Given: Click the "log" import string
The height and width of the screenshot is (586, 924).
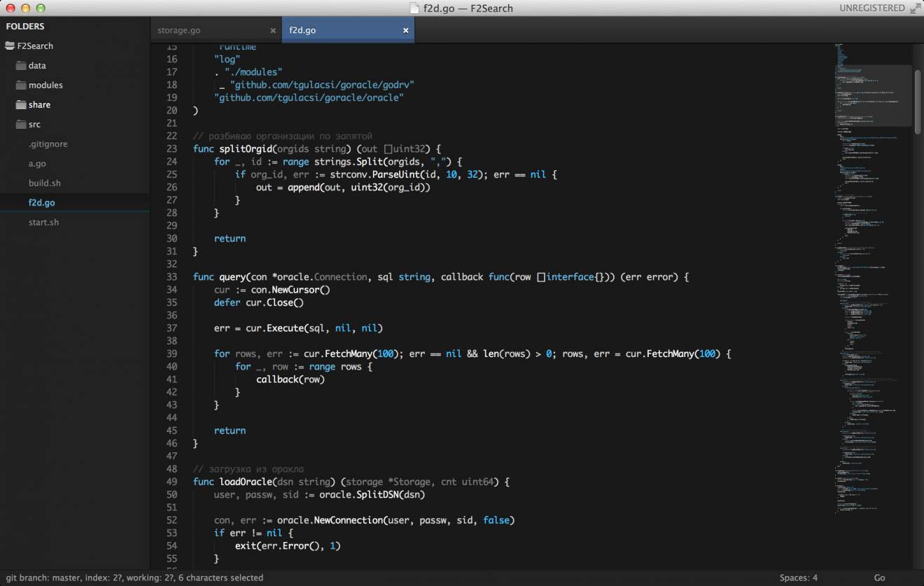Looking at the screenshot, I should tap(227, 59).
